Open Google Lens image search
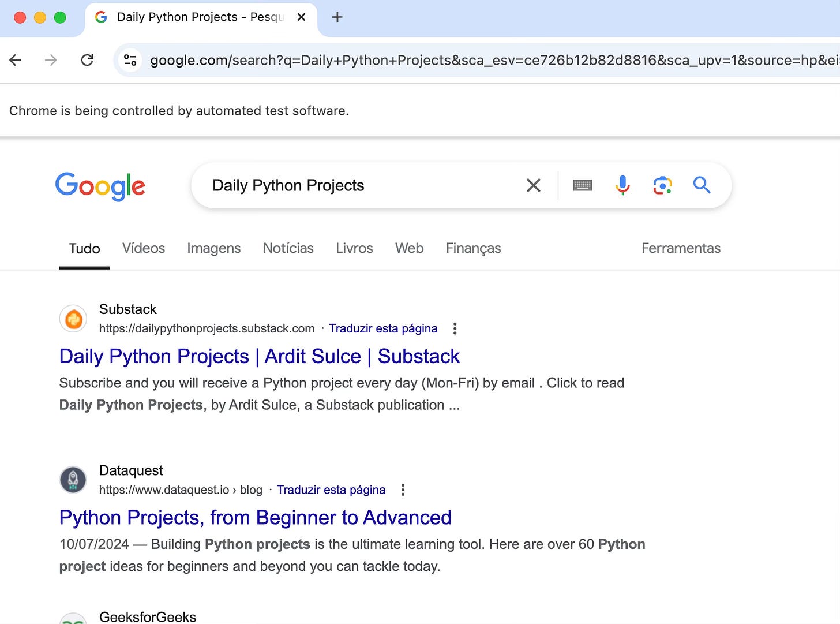 click(x=662, y=185)
